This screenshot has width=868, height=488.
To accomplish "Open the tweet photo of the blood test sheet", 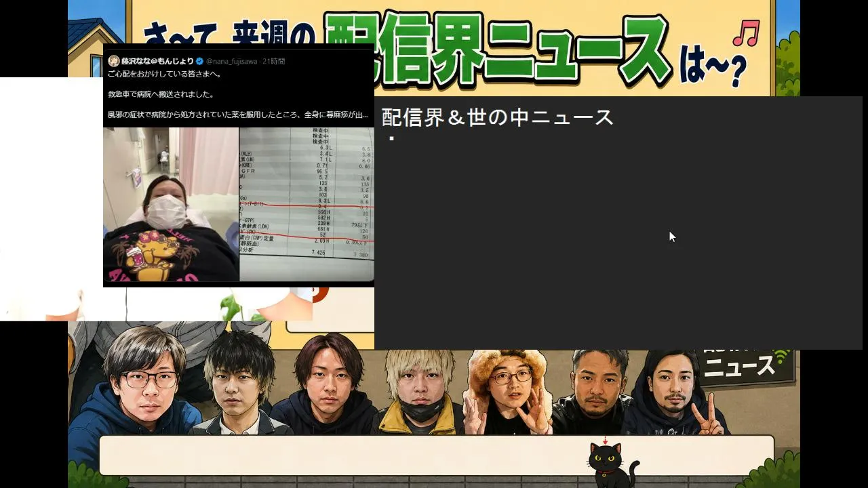I will click(307, 204).
